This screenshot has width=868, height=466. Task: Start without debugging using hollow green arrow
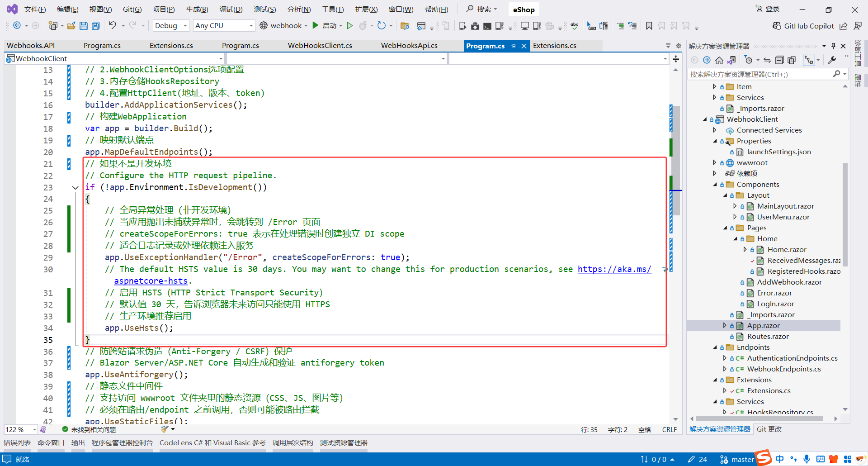pyautogui.click(x=349, y=26)
